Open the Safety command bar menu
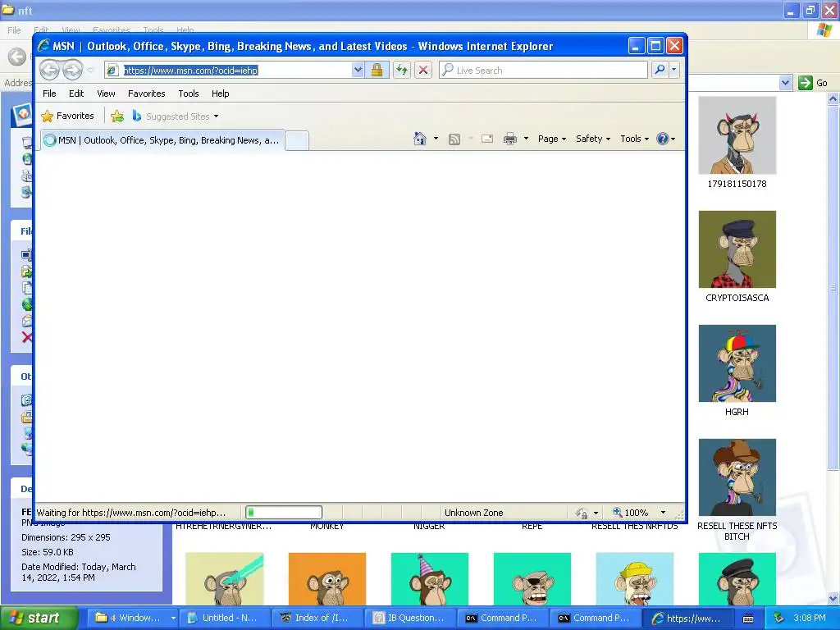This screenshot has width=840, height=630. coord(592,139)
